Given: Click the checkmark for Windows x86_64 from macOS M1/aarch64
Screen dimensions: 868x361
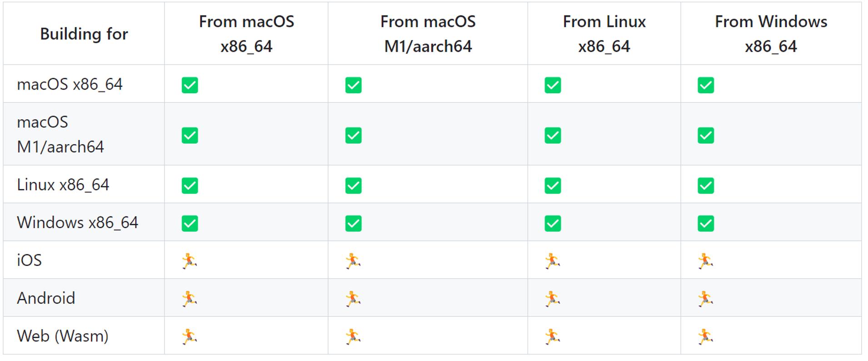Looking at the screenshot, I should tap(353, 223).
